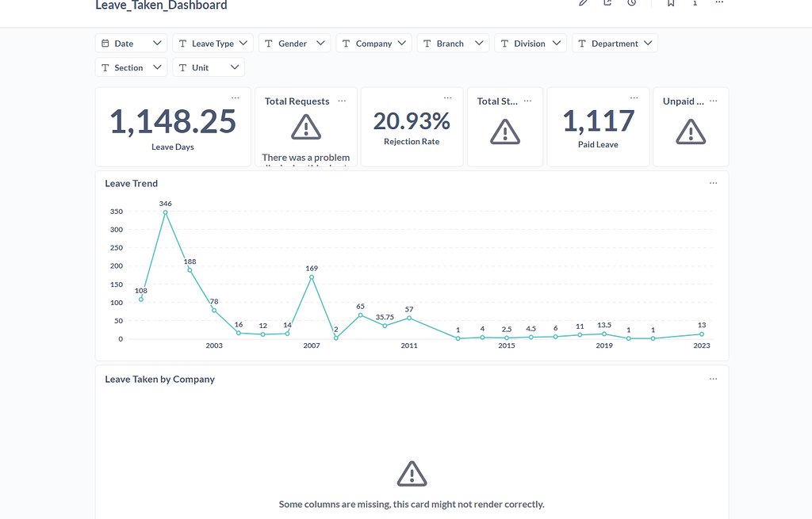Click the Total St... card warning triangle
The image size is (812, 519).
point(505,133)
